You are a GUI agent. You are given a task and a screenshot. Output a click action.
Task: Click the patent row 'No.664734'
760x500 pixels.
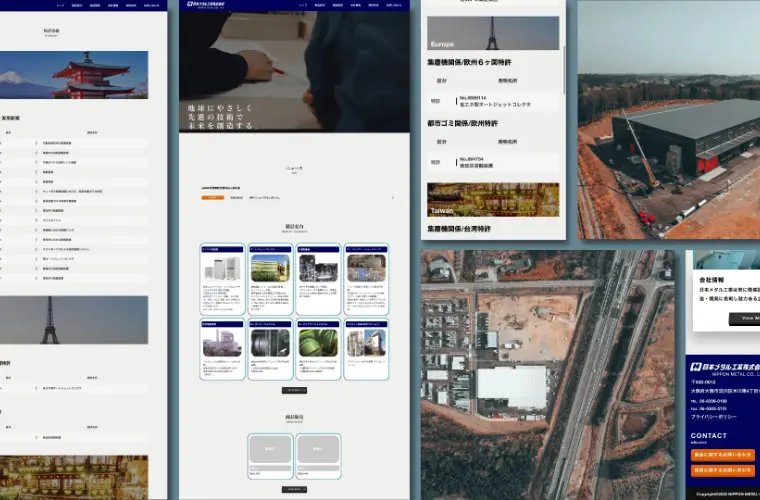pos(493,162)
